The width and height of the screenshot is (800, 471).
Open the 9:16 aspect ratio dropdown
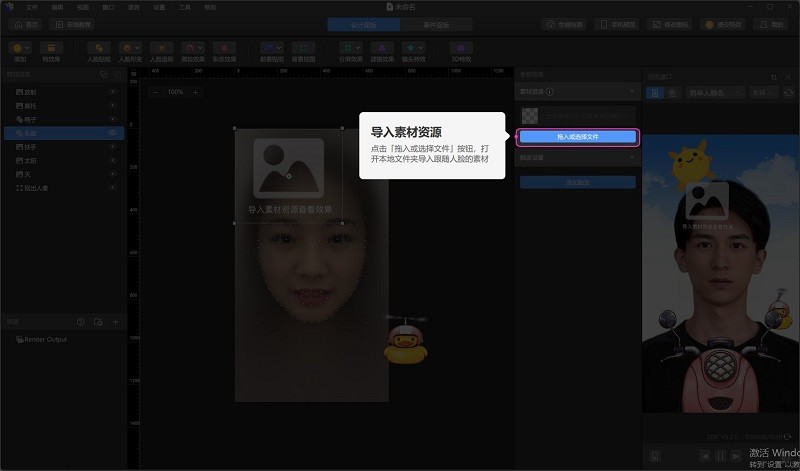(764, 93)
